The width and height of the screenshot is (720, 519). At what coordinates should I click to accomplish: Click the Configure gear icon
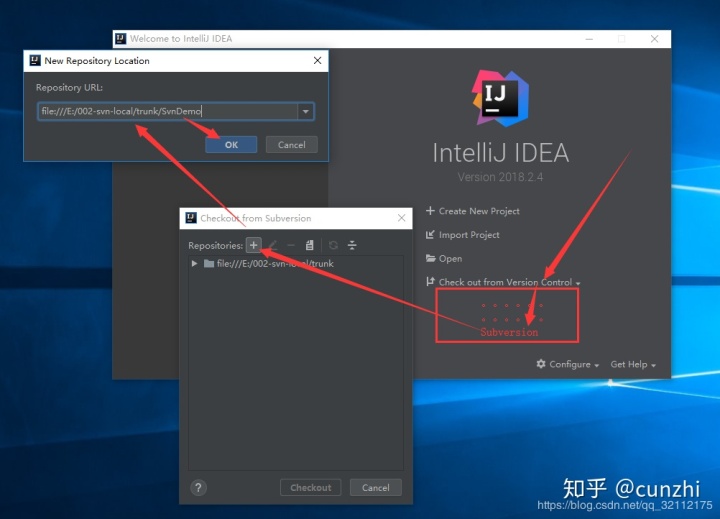pos(541,364)
